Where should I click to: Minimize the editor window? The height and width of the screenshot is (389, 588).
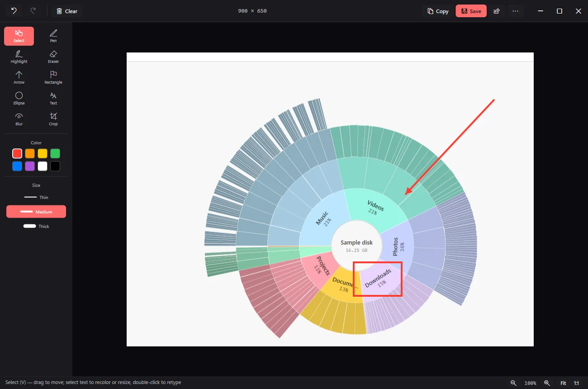coord(541,11)
